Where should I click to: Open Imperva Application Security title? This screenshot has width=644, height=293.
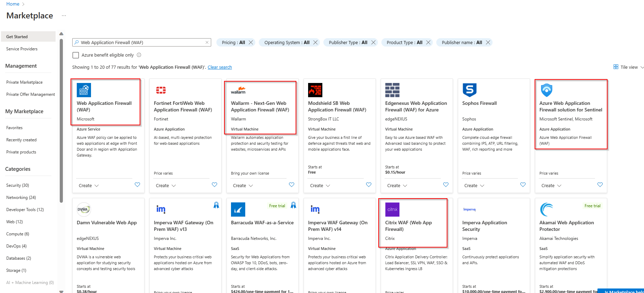point(485,226)
